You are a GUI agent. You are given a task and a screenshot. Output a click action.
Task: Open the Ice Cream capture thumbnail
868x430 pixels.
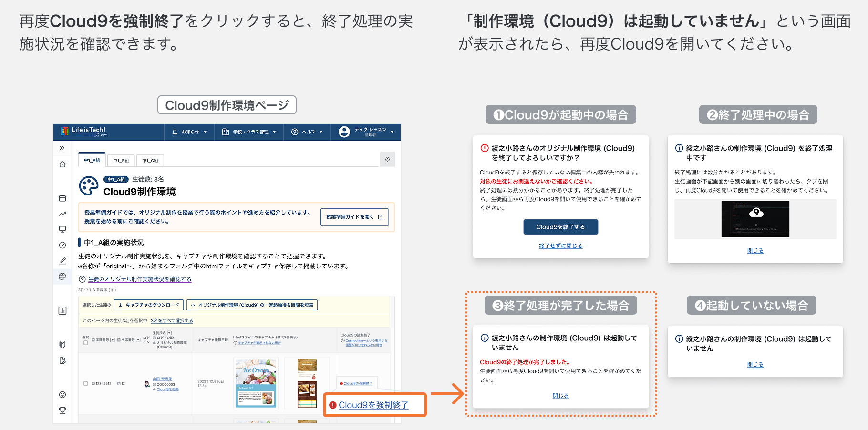pos(256,383)
